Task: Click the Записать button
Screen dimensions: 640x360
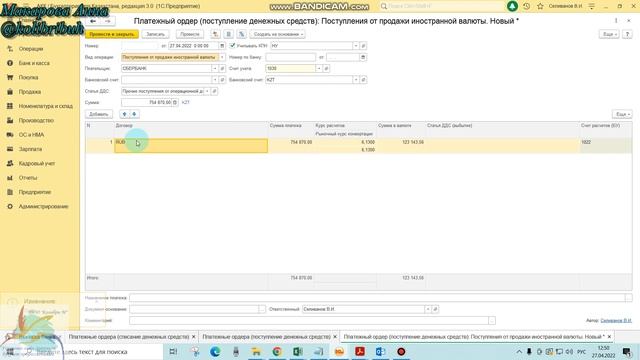Action: (156, 34)
